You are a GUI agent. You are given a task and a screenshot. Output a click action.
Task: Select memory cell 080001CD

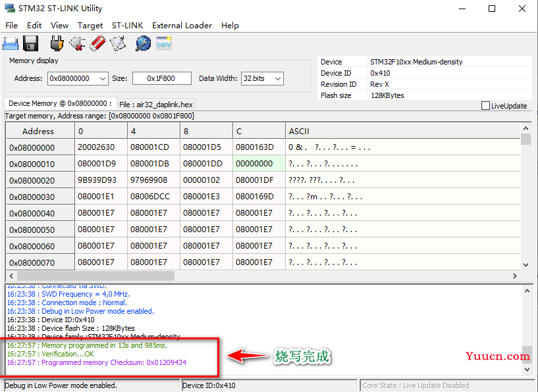coord(153,147)
